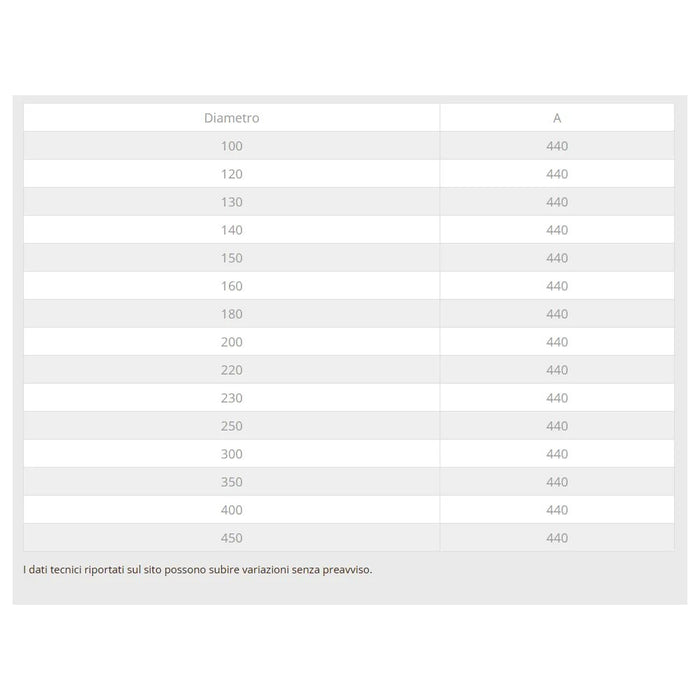Select the 200 diameter cell
This screenshot has width=700, height=700.
click(x=231, y=342)
